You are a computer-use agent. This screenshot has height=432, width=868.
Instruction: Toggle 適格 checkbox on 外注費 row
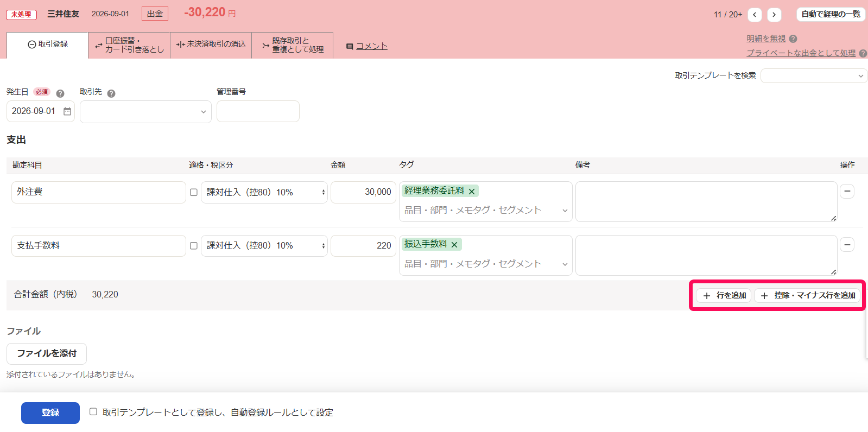[x=193, y=192]
